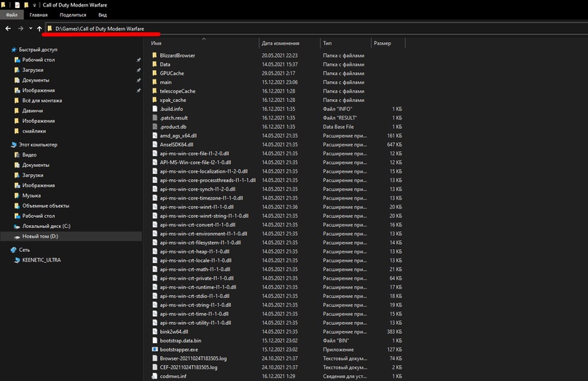Select api-ms-win-crt-math-l1-1-0.dll
This screenshot has width=588, height=381.
[195, 270]
